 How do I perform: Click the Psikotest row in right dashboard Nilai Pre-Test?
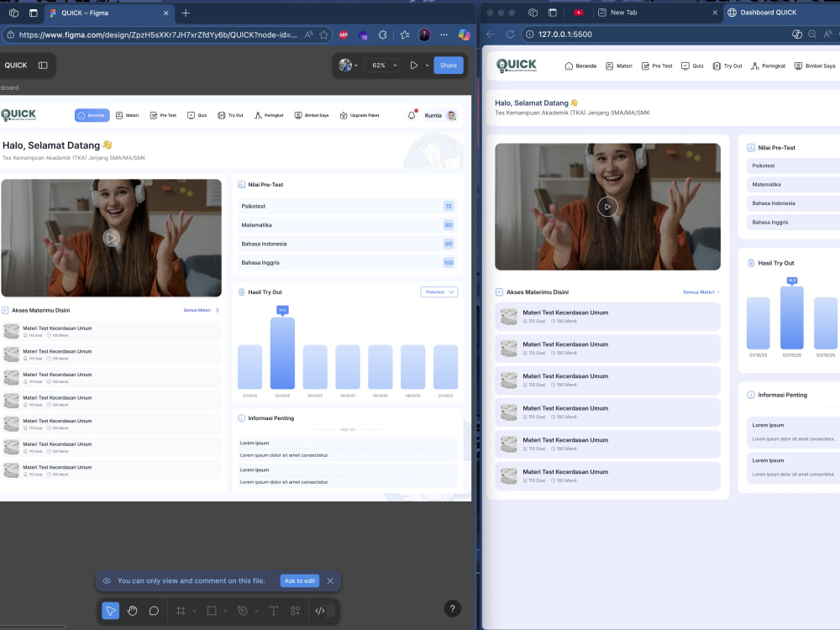(793, 165)
